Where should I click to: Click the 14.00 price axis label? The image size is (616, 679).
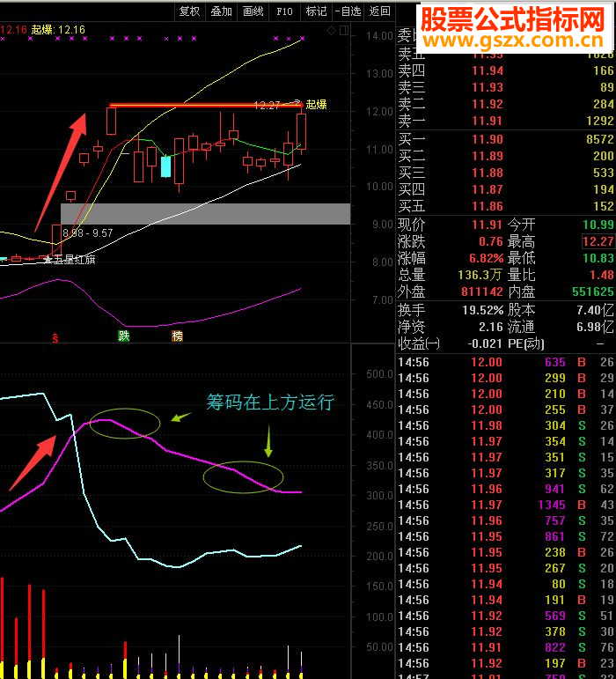[x=379, y=36]
